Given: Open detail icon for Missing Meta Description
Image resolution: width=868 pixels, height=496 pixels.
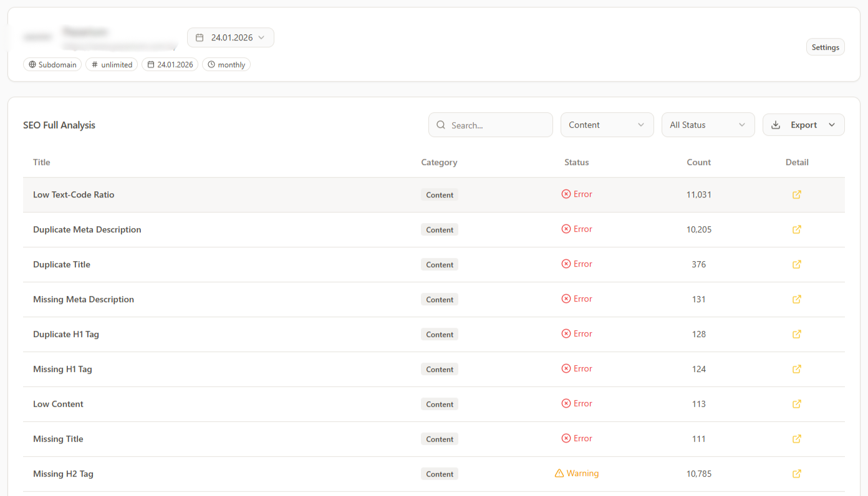Looking at the screenshot, I should [796, 299].
